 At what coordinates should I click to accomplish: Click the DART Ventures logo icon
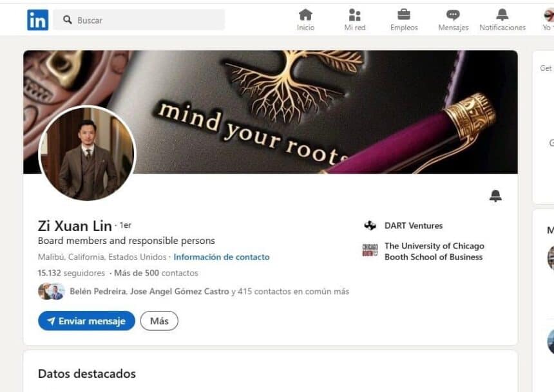coord(370,225)
